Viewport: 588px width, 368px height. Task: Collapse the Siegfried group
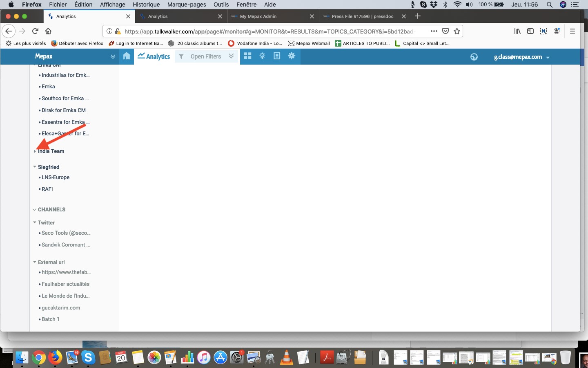(35, 167)
